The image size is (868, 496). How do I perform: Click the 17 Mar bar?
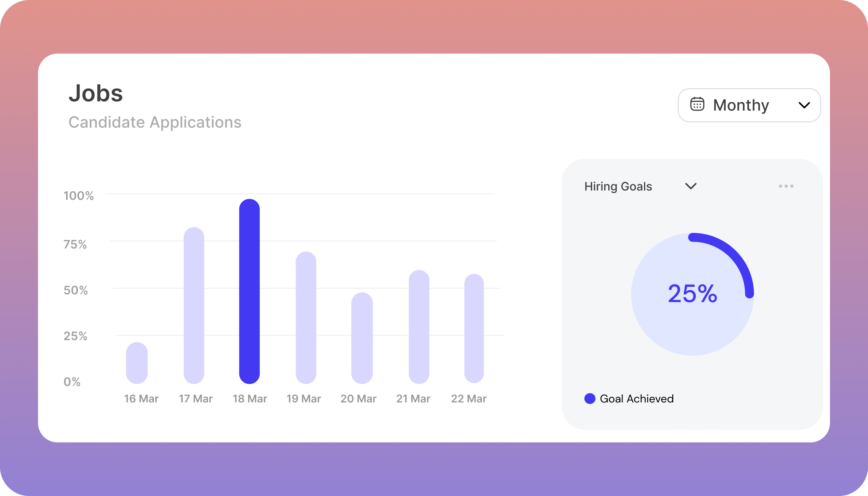click(194, 306)
